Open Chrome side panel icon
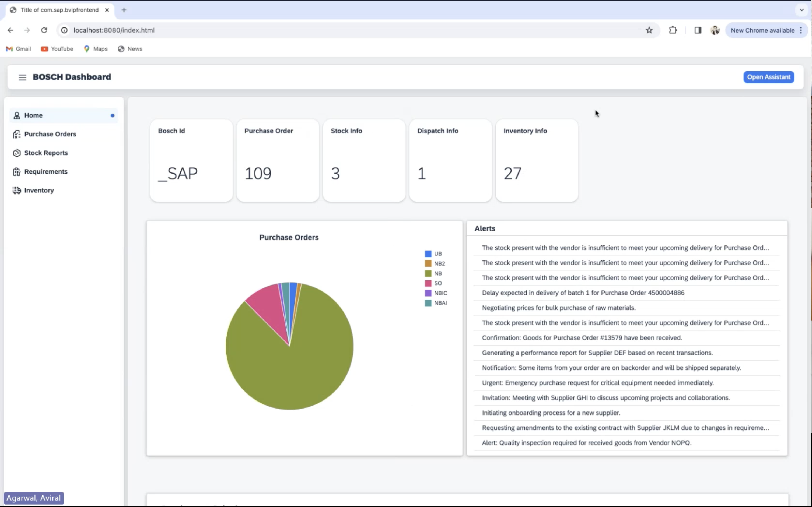This screenshot has width=812, height=507. (698, 30)
